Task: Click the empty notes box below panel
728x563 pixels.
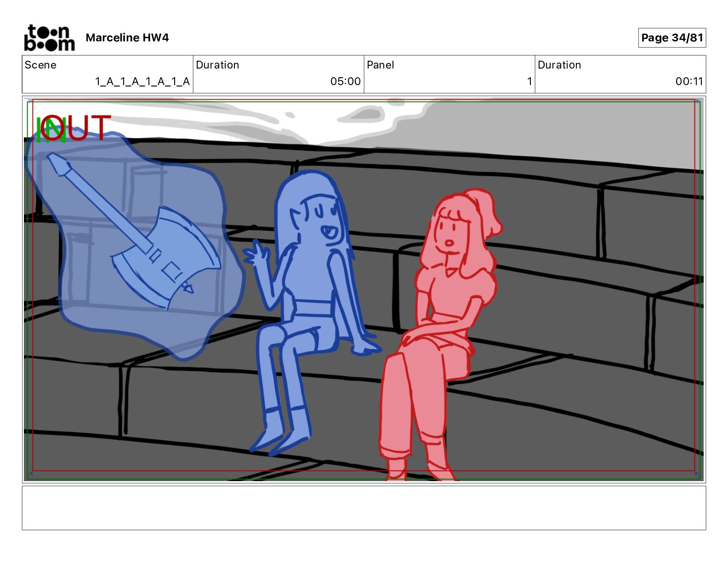Action: (364, 508)
